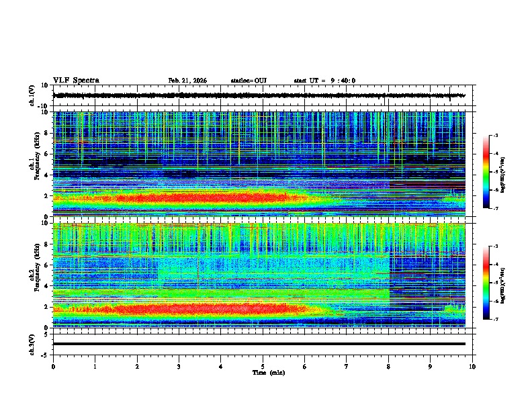Click the "2" tick on the time axis
Image resolution: width=532 pixels, height=411 pixels.
coord(137,367)
